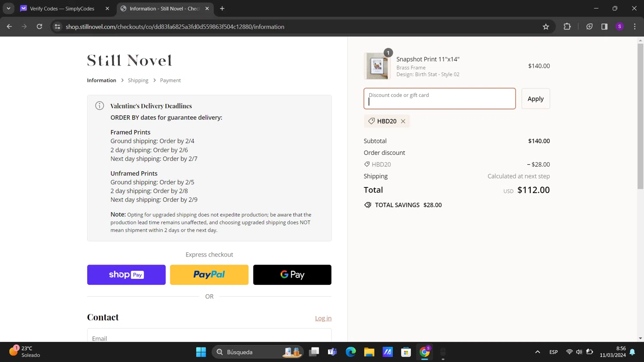Open the clock and calendar at 8:56
Image resolution: width=644 pixels, height=362 pixels.
pos(613,352)
